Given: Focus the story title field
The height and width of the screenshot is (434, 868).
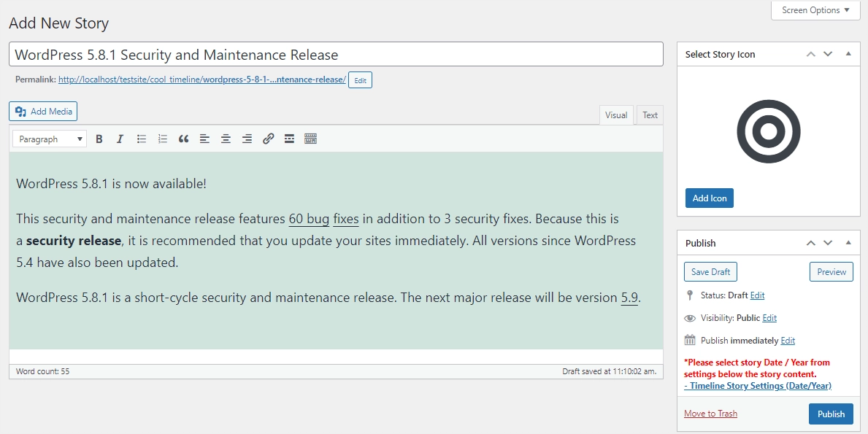Looking at the screenshot, I should tap(336, 55).
